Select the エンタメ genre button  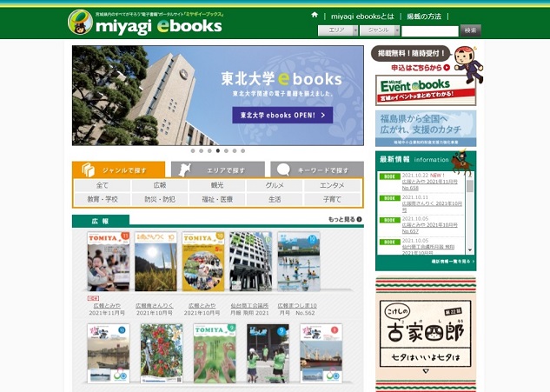(332, 186)
